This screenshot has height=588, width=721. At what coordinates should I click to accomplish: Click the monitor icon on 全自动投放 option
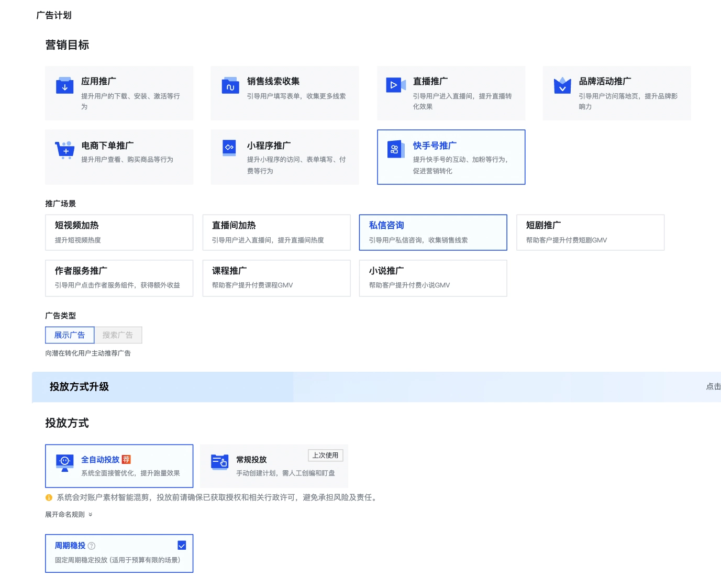(x=64, y=460)
